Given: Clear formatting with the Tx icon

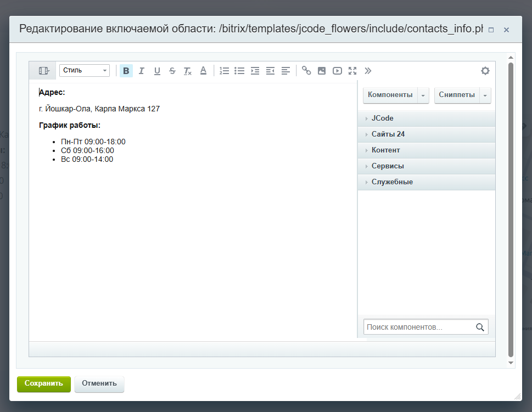Looking at the screenshot, I should [x=188, y=71].
